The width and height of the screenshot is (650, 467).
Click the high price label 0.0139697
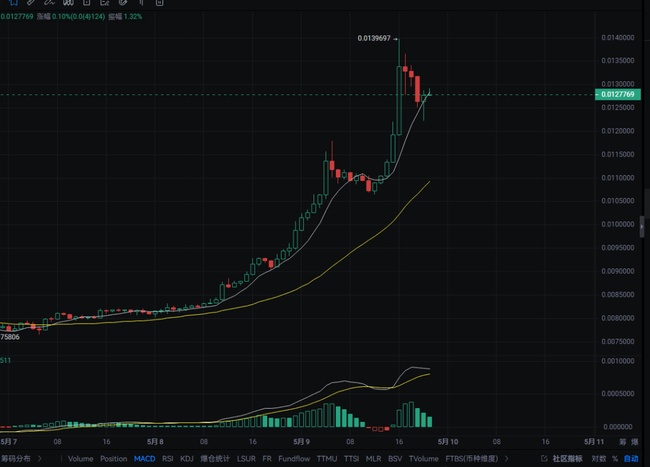coord(374,38)
